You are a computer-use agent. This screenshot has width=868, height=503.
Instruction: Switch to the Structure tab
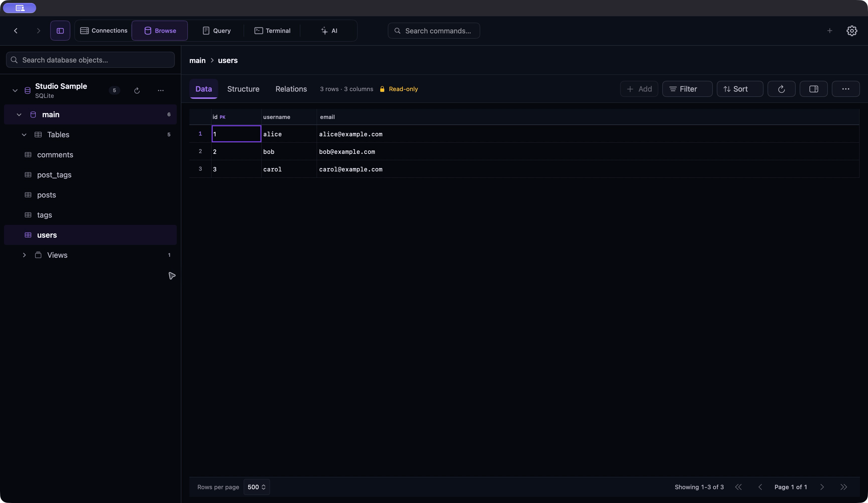coord(243,89)
